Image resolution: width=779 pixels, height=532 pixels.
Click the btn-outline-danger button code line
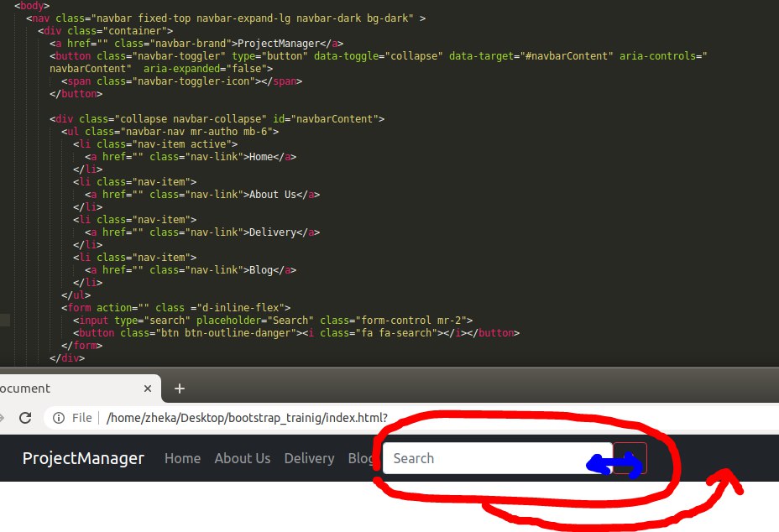click(296, 333)
